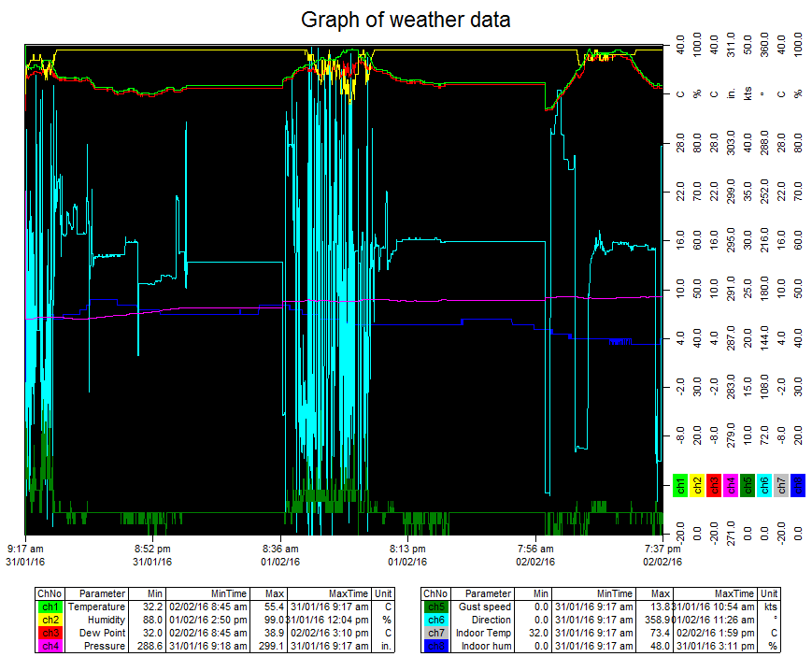Toggle the ch7 cell in Indoor Temp row
Viewport: 812px width, 671px height.
point(438,633)
